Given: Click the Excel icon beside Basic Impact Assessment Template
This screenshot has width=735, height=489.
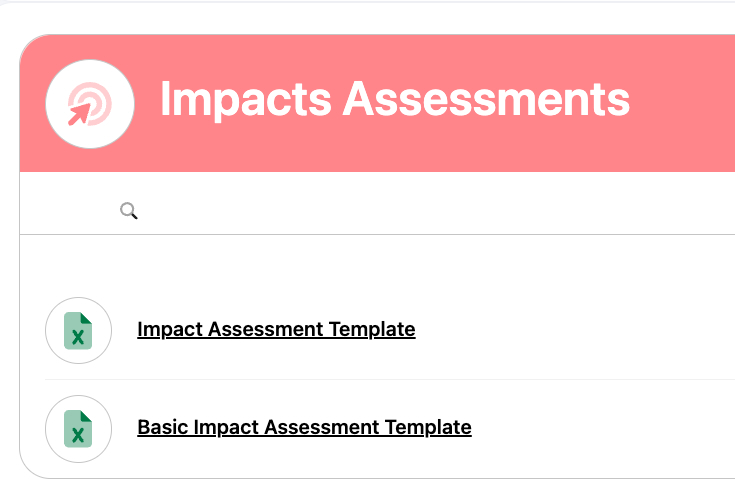Looking at the screenshot, I should [x=78, y=428].
